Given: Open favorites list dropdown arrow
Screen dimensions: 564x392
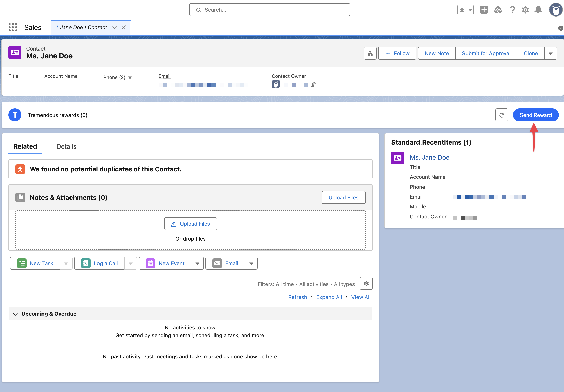Looking at the screenshot, I should click(470, 10).
